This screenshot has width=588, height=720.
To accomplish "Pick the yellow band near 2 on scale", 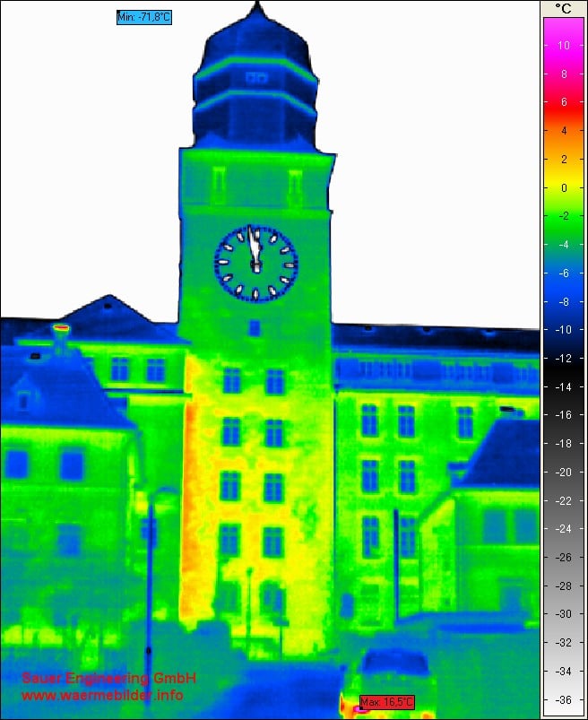I will (564, 160).
